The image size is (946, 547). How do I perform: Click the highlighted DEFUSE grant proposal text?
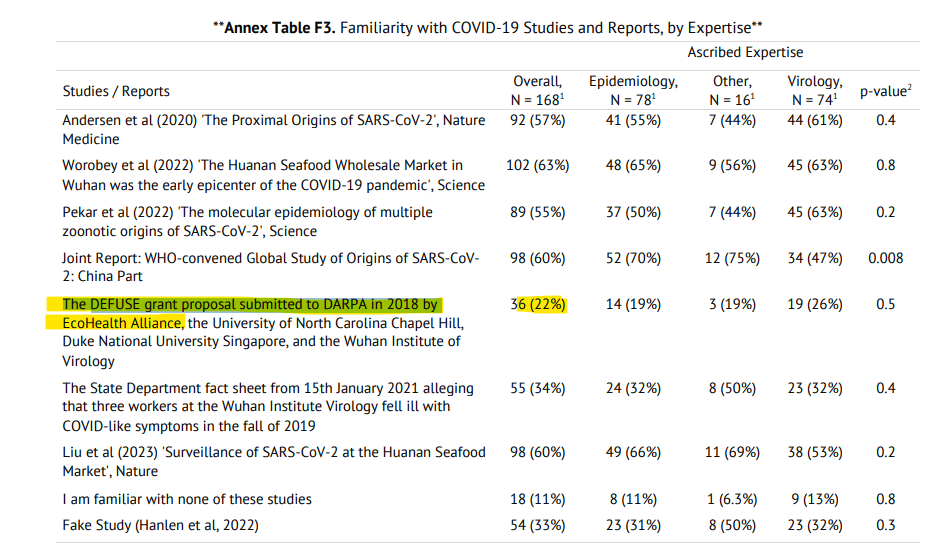(250, 304)
